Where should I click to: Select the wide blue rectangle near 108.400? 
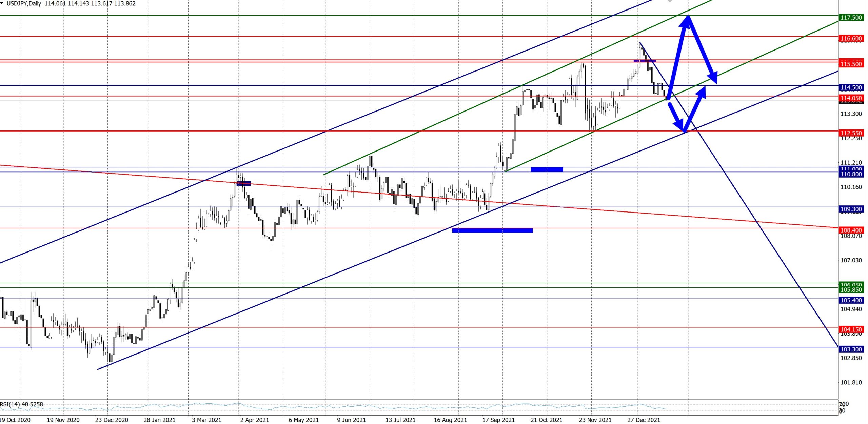(x=492, y=230)
